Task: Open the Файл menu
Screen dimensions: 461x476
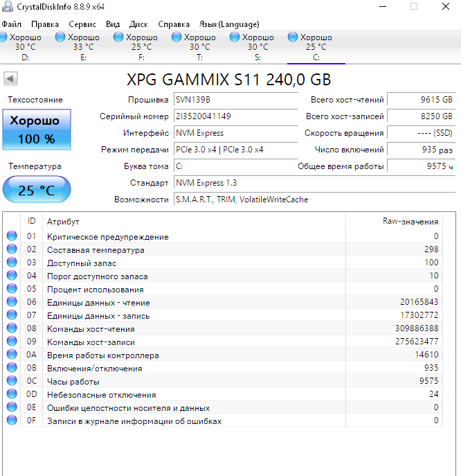Action: coord(12,24)
